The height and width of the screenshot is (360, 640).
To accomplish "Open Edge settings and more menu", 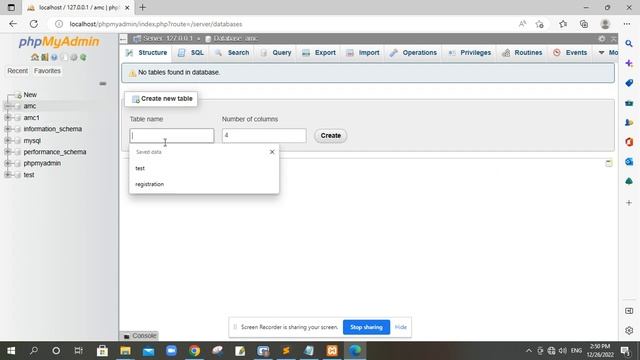I will (x=627, y=24).
